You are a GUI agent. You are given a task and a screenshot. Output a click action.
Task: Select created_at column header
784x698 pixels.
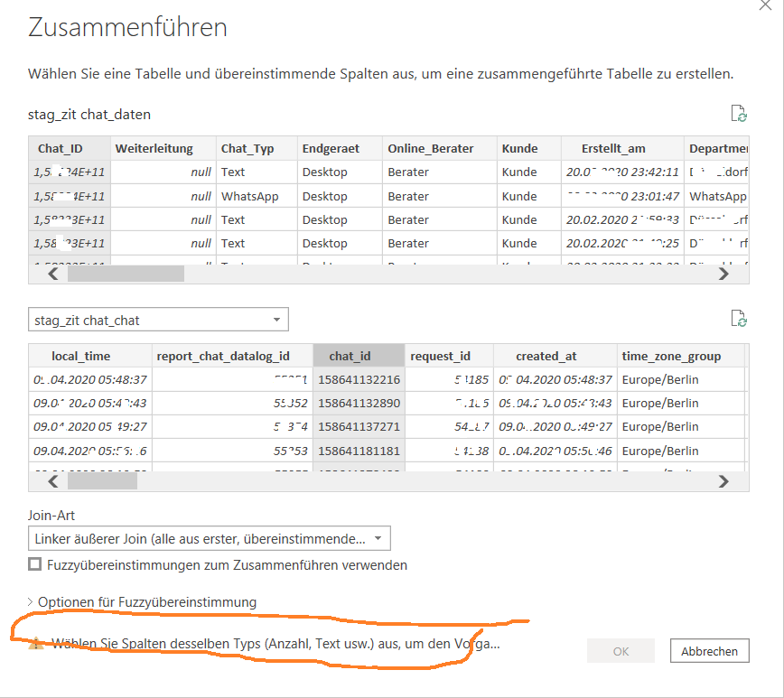pos(555,356)
